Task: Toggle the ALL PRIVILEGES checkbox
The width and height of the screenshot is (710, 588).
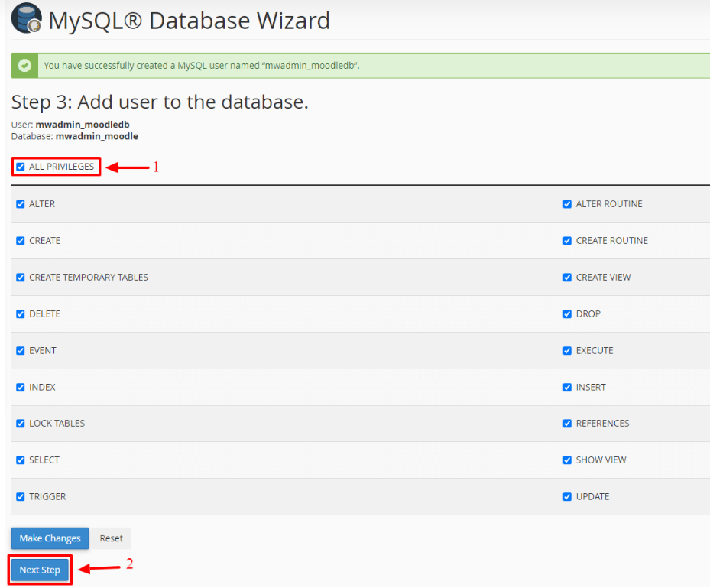Action: [21, 167]
